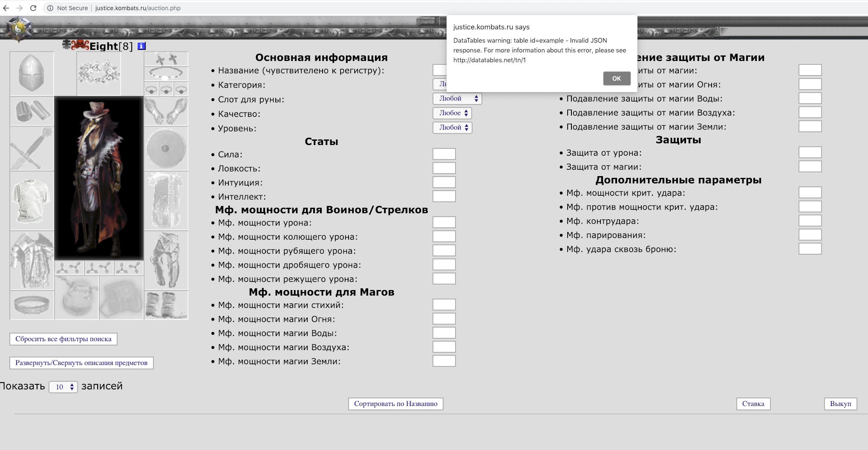The width and height of the screenshot is (868, 450).
Task: Click the boots equipment slot
Action: [166, 305]
